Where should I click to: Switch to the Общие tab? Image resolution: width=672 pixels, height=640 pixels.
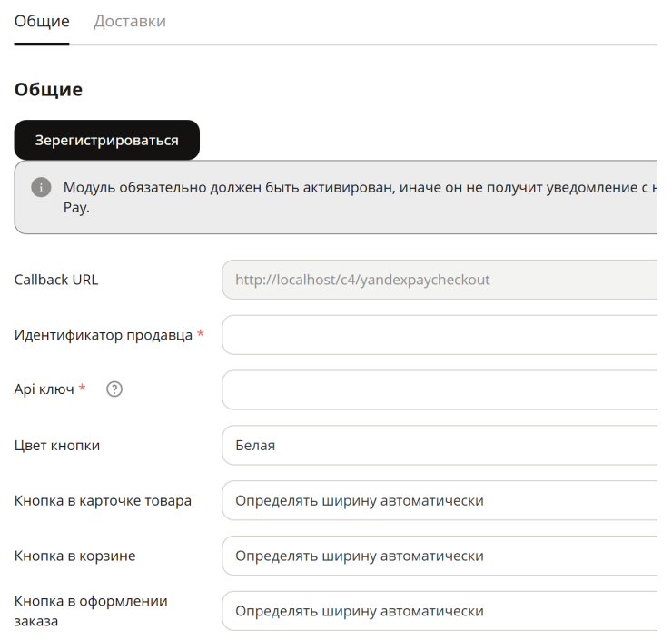[x=42, y=21]
